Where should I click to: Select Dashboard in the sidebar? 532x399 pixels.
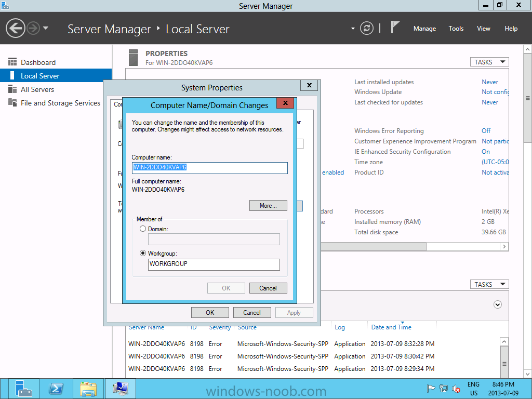click(x=56, y=62)
